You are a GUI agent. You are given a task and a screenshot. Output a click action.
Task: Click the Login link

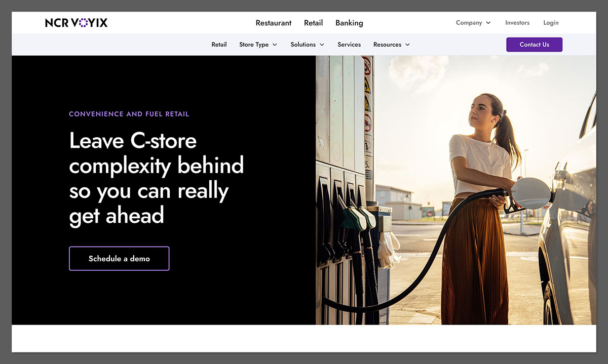coord(551,23)
